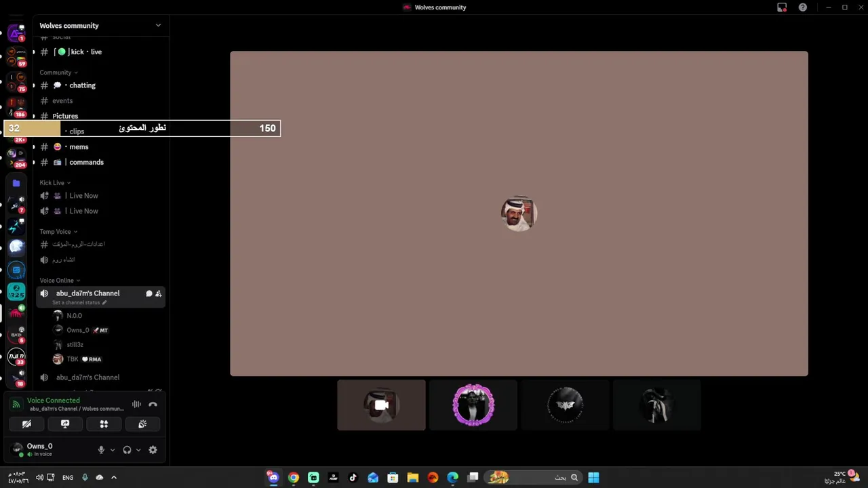Open Share Your Screen button
The width and height of the screenshot is (868, 488).
pyautogui.click(x=65, y=424)
